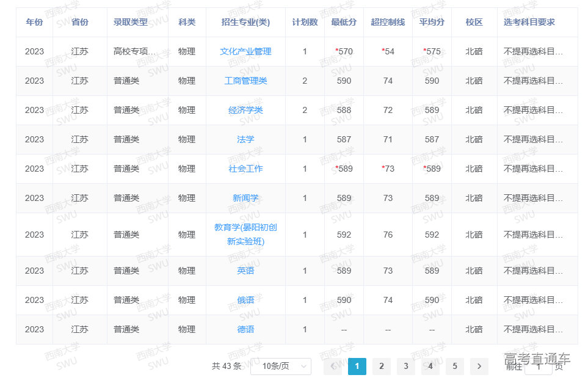Open 经济学类 major details

(x=245, y=110)
